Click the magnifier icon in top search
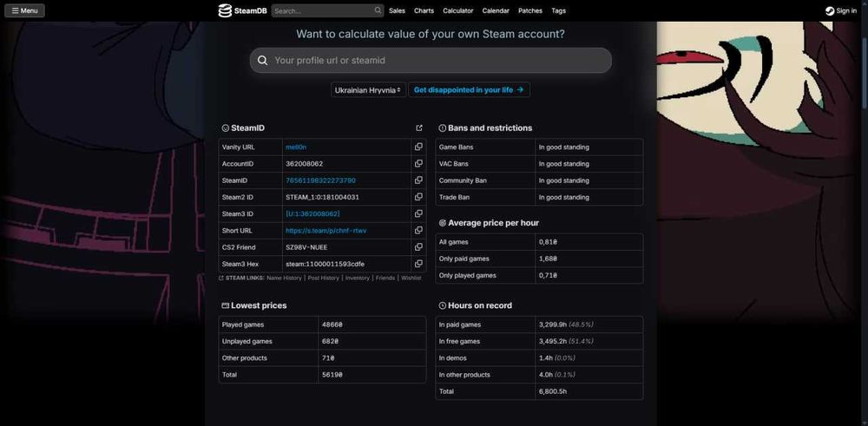868x426 pixels. click(378, 10)
